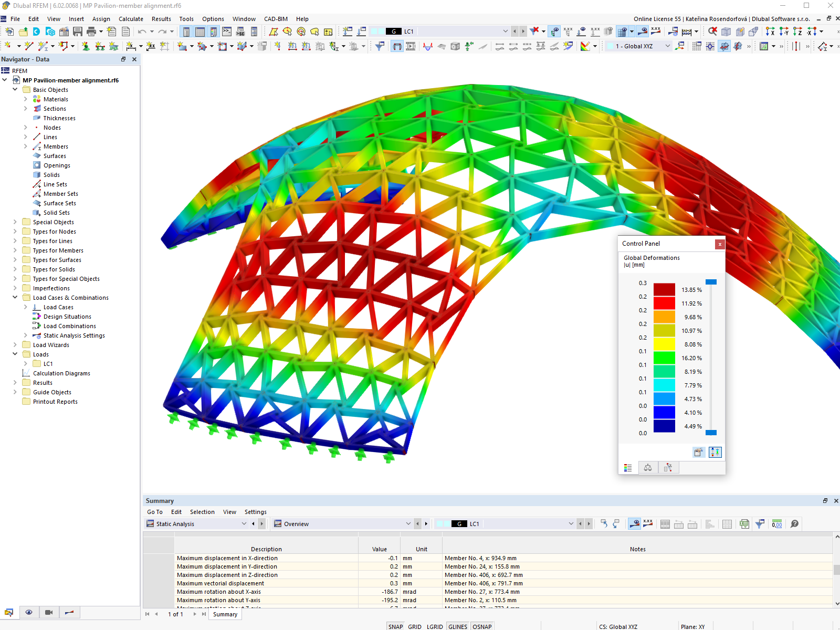The height and width of the screenshot is (630, 840).
Task: Enable GRID snapping in status bar
Action: (x=414, y=626)
